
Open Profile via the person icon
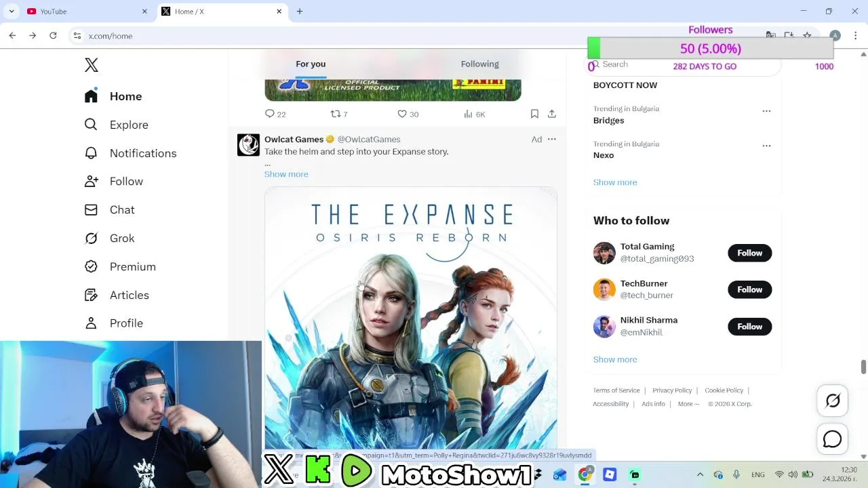coord(91,323)
